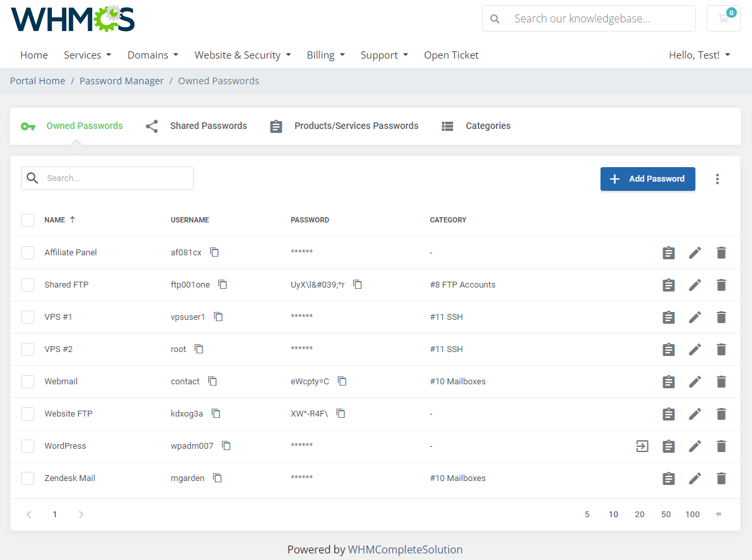Select the VPS #1 row checkbox
This screenshot has height=560, width=752.
point(28,317)
